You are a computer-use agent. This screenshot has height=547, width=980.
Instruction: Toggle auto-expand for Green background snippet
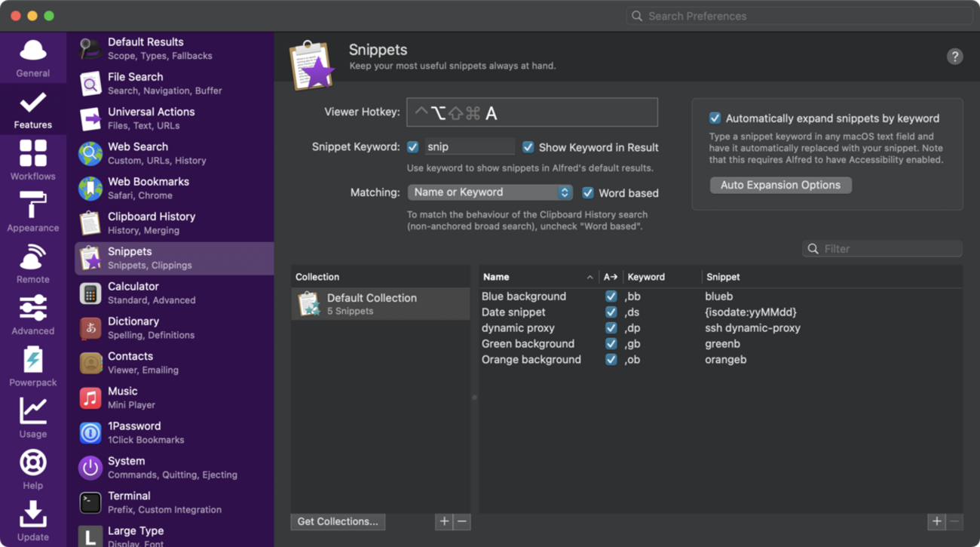(x=611, y=344)
